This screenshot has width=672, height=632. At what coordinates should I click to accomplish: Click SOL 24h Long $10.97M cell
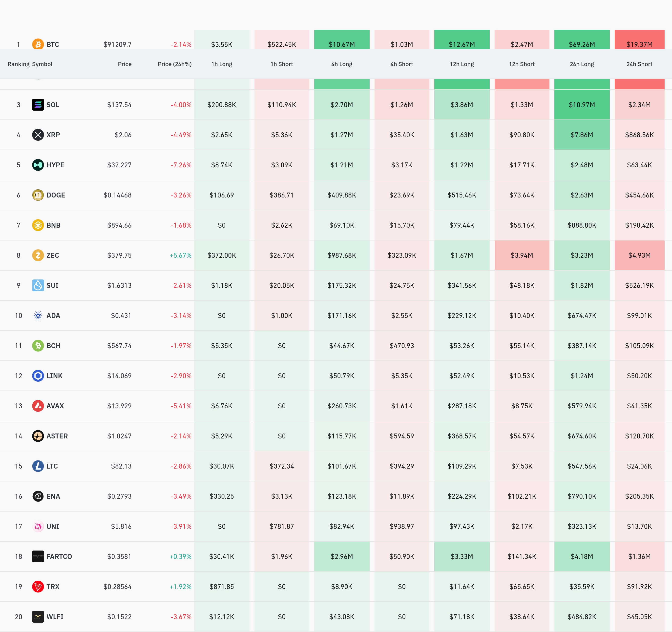(x=581, y=105)
